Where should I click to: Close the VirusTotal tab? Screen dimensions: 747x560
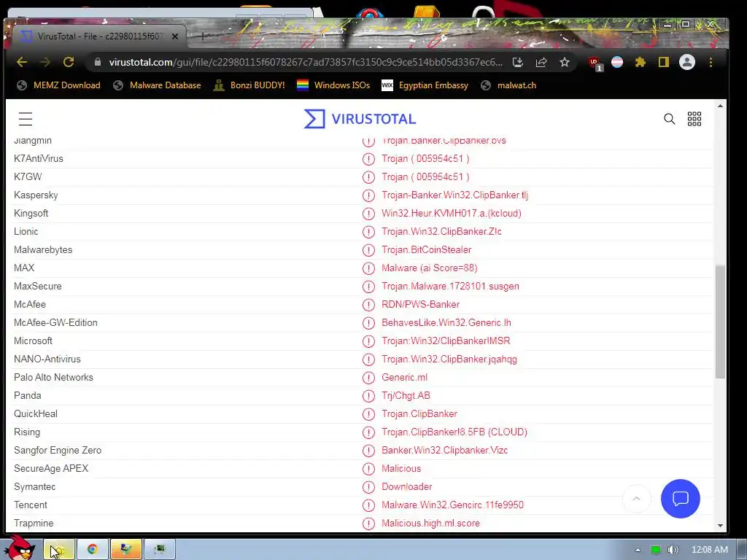click(x=175, y=36)
